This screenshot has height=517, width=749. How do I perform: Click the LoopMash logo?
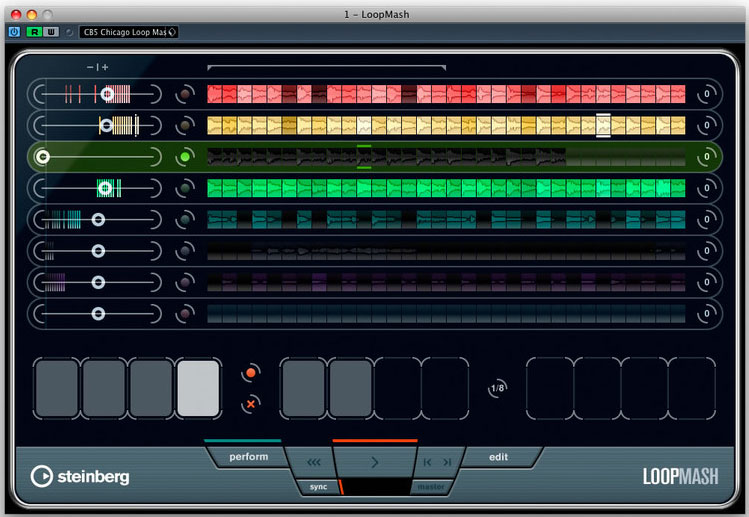point(680,476)
